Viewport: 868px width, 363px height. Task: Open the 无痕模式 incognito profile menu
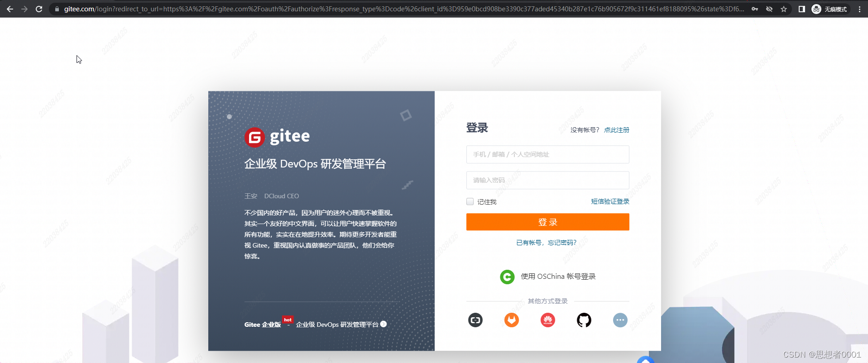(830, 9)
